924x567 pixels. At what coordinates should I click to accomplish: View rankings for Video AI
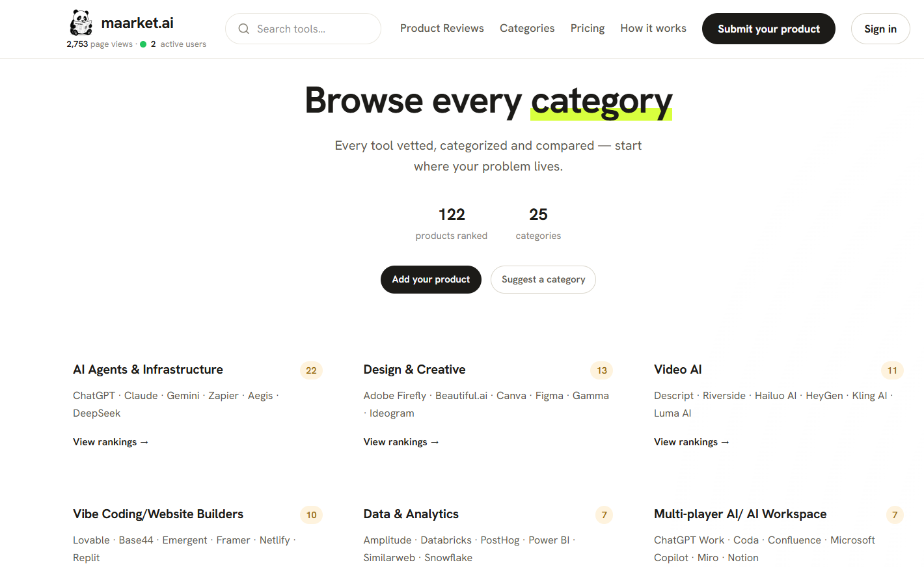(x=692, y=442)
